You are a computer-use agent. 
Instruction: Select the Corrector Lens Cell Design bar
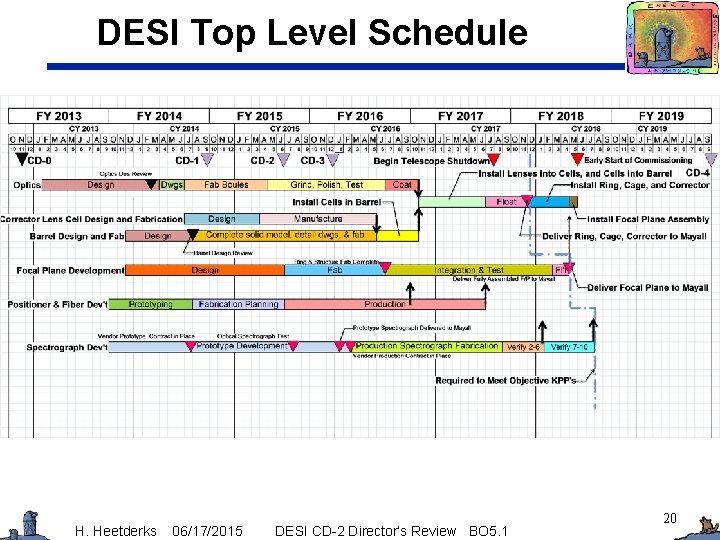[222, 219]
